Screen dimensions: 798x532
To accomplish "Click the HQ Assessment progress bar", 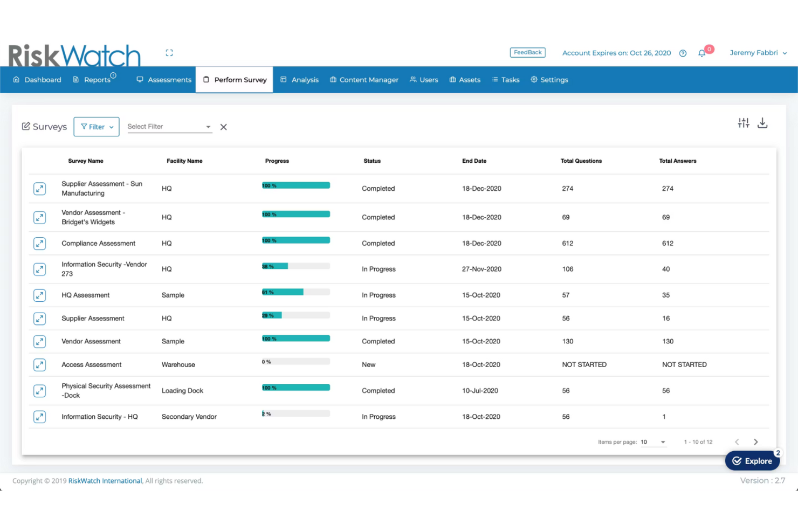I will pyautogui.click(x=295, y=292).
